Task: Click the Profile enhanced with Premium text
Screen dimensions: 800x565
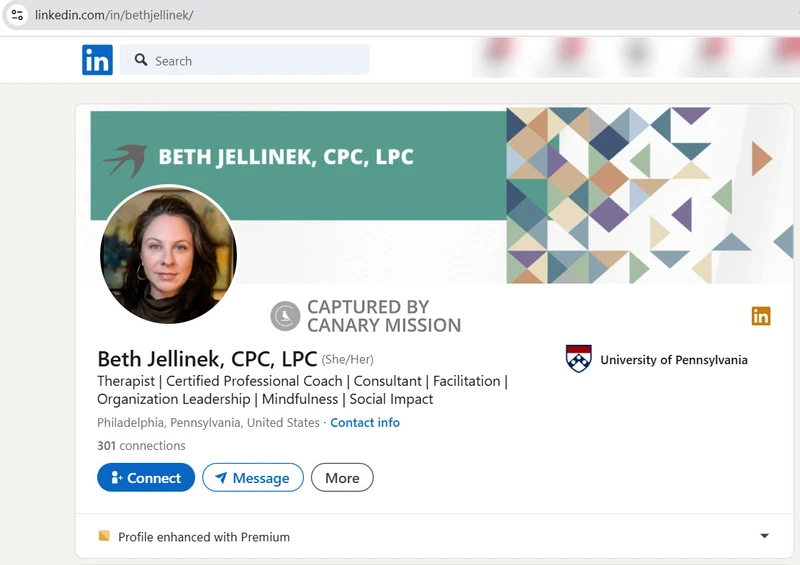Action: click(x=204, y=537)
